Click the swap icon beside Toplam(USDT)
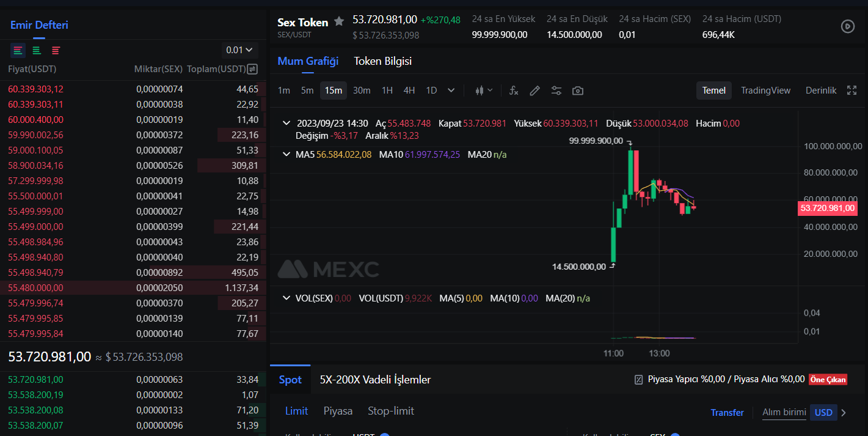The image size is (868, 436). 252,69
